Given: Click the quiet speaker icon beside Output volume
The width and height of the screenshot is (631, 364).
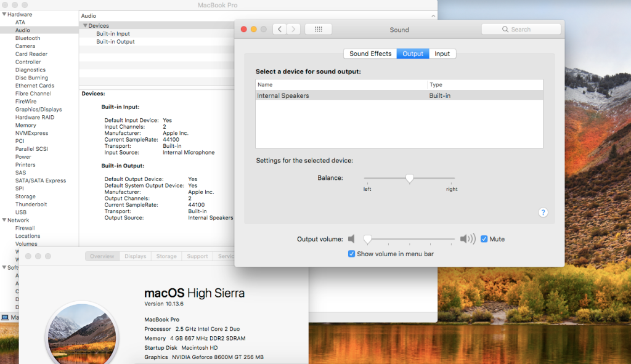Looking at the screenshot, I should pos(352,239).
